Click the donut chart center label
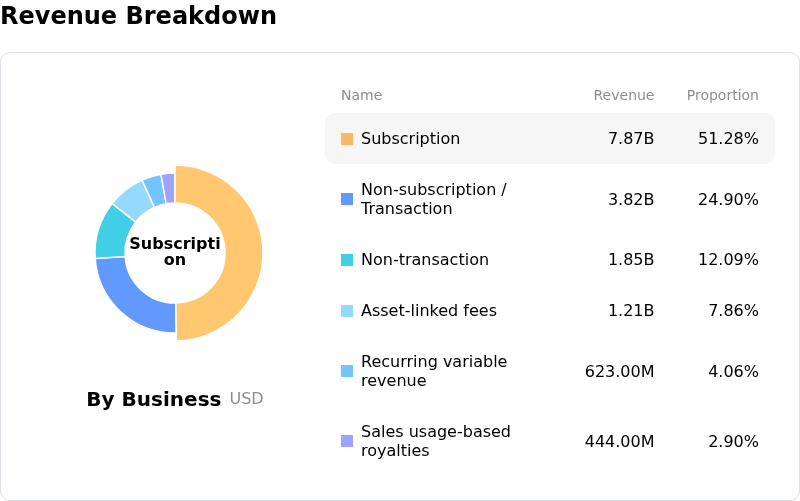Viewport: 800px width, 501px height. [175, 252]
